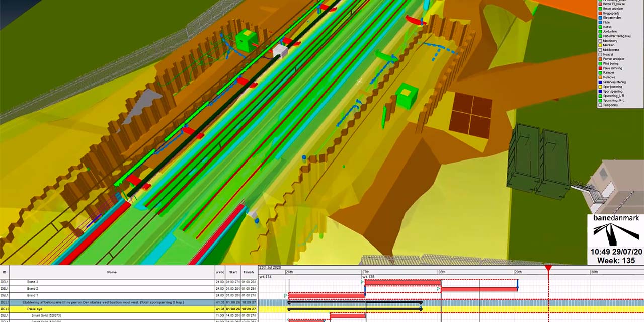Screen dimensions: 644x322
Task: Click the Name column header
Action: click(x=112, y=272)
